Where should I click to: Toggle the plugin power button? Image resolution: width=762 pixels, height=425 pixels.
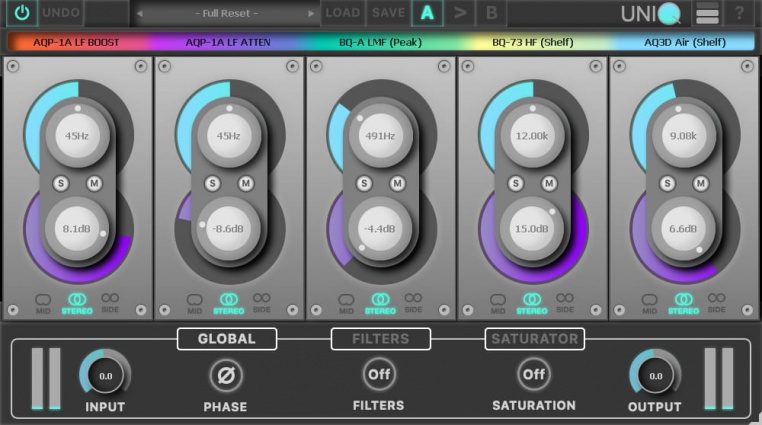pos(20,13)
